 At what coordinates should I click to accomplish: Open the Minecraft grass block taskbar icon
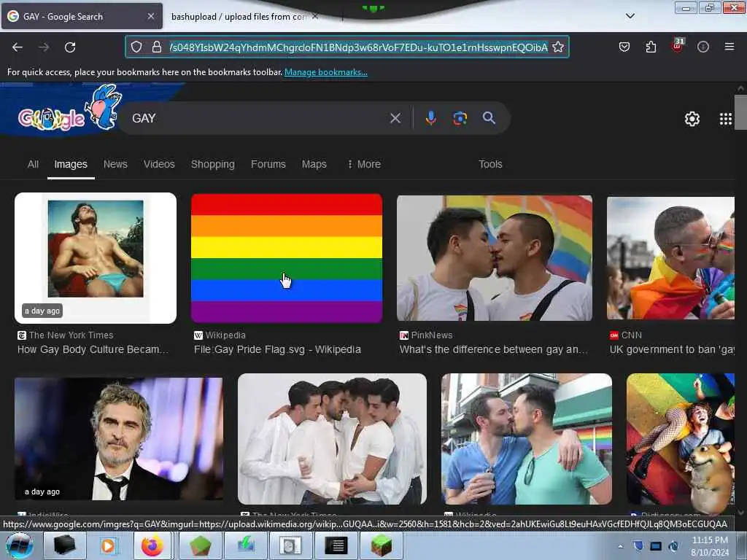382,545
